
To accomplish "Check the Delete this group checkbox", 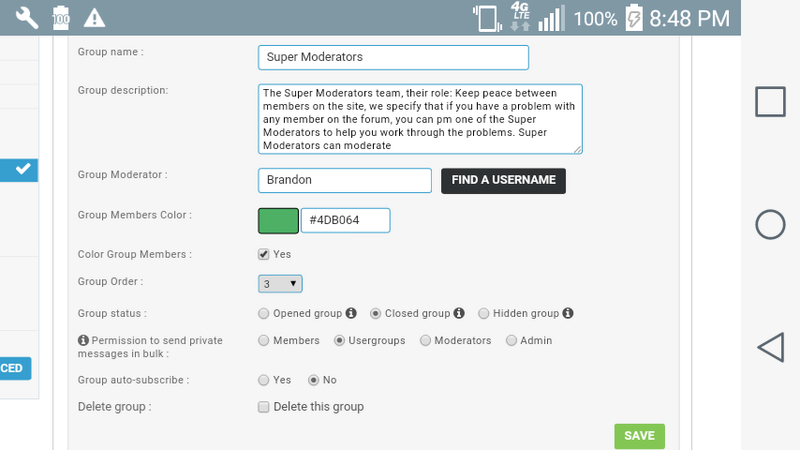I will pyautogui.click(x=263, y=407).
